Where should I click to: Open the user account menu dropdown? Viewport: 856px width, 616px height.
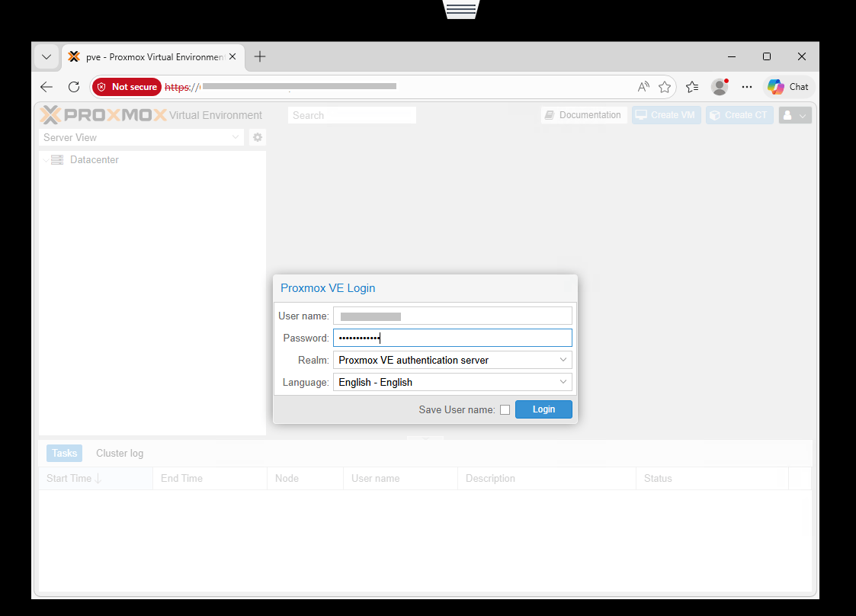click(795, 115)
